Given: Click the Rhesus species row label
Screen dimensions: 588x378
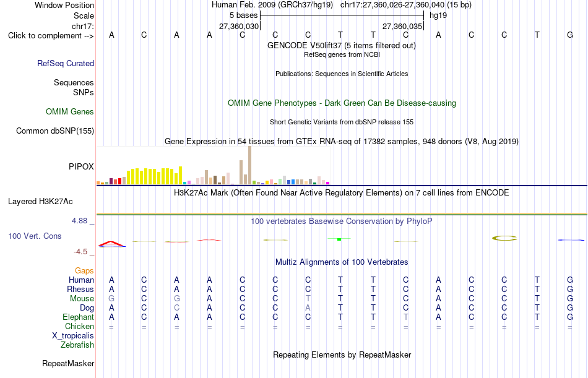Looking at the screenshot, I should pos(80,290).
